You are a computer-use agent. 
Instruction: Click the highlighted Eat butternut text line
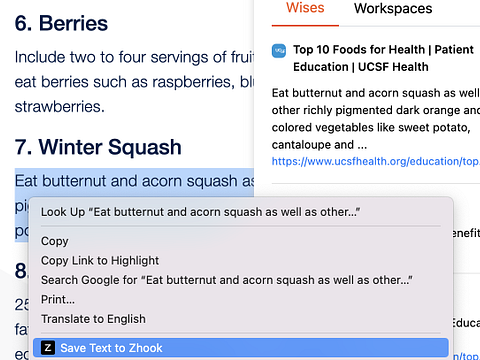click(x=134, y=181)
